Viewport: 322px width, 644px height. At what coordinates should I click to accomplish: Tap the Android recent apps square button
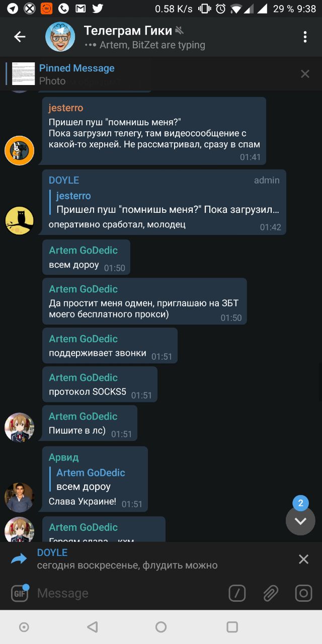tap(232, 627)
